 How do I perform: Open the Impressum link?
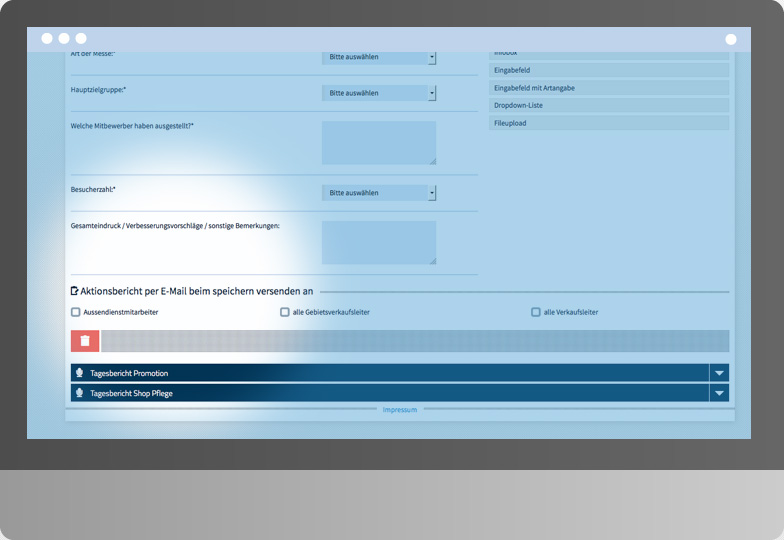click(x=399, y=410)
